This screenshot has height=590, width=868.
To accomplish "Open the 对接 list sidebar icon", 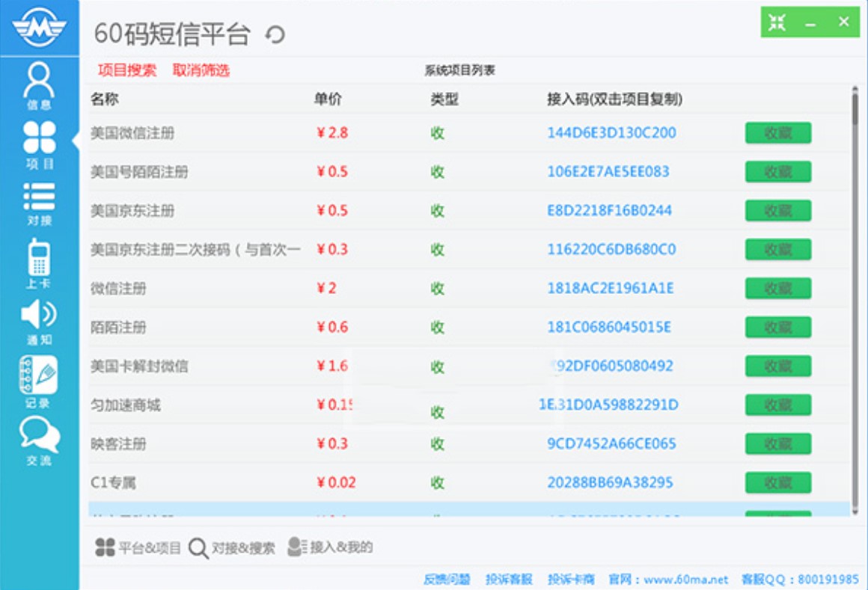I will pos(39,204).
